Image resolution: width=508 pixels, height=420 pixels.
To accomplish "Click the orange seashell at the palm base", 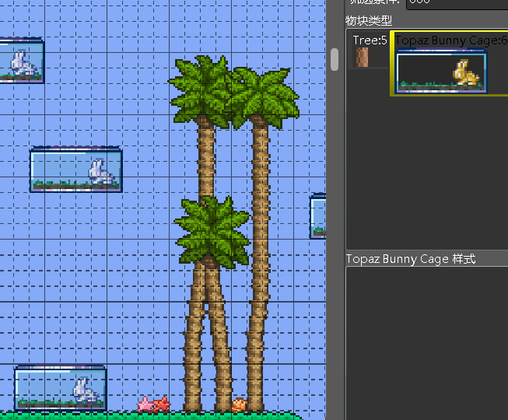I will point(240,405).
